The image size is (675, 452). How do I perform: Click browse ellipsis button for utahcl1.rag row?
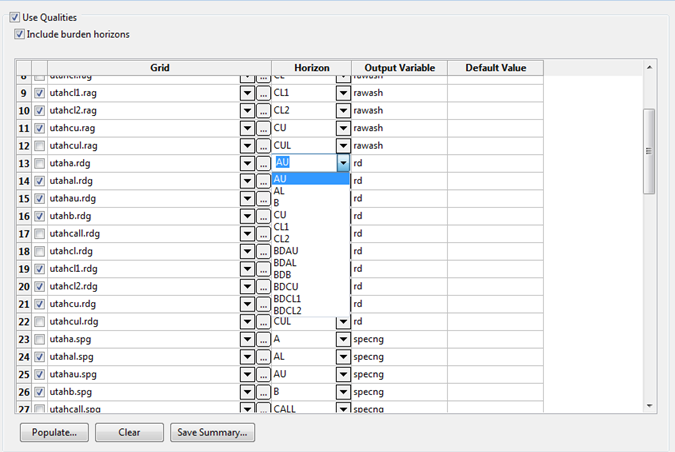(x=262, y=93)
